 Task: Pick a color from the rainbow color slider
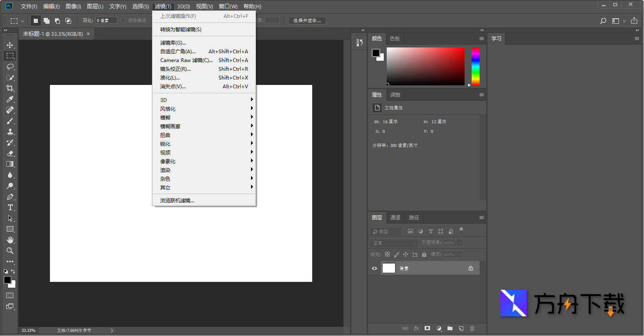pyautogui.click(x=475, y=67)
